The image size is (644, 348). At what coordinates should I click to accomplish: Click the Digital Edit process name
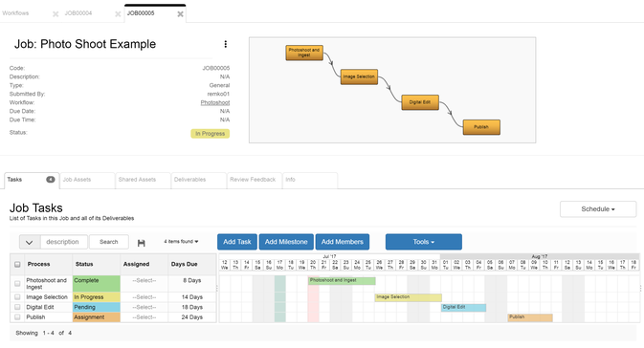[x=40, y=307]
